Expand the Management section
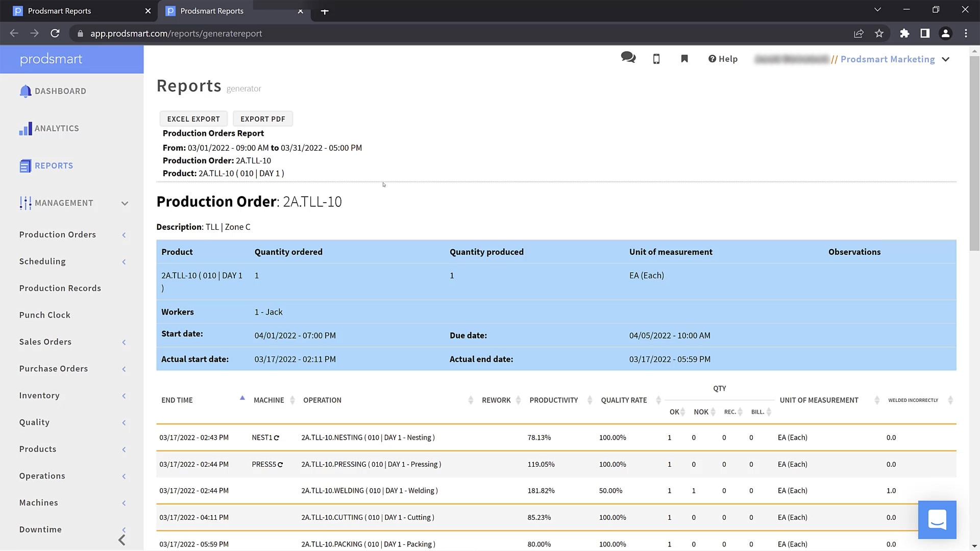This screenshot has height=551, width=980. 125,203
